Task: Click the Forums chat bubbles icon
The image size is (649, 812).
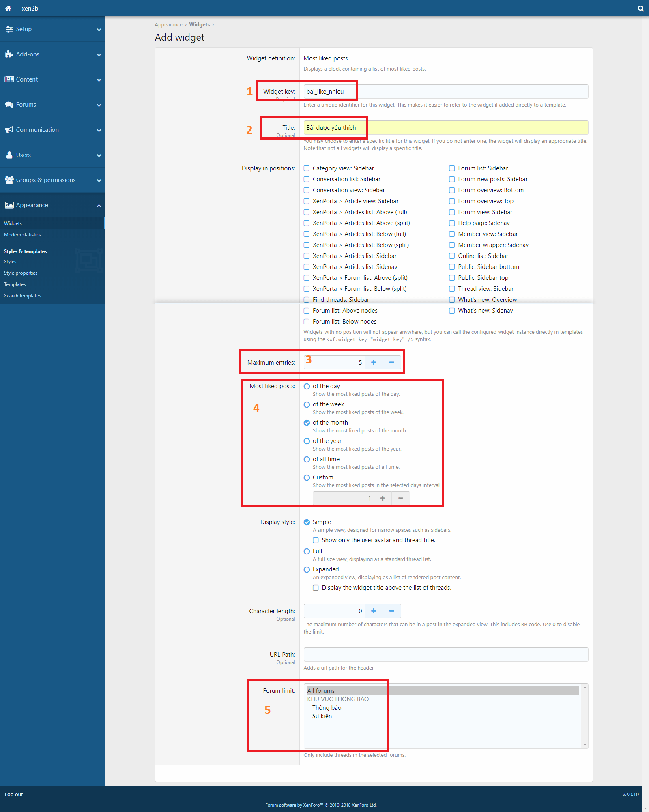Action: pyautogui.click(x=9, y=105)
